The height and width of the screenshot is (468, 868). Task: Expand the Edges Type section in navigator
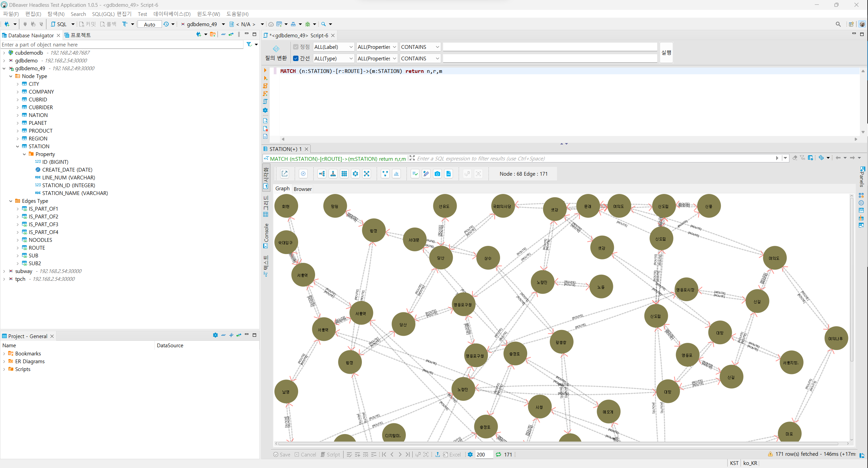11,200
